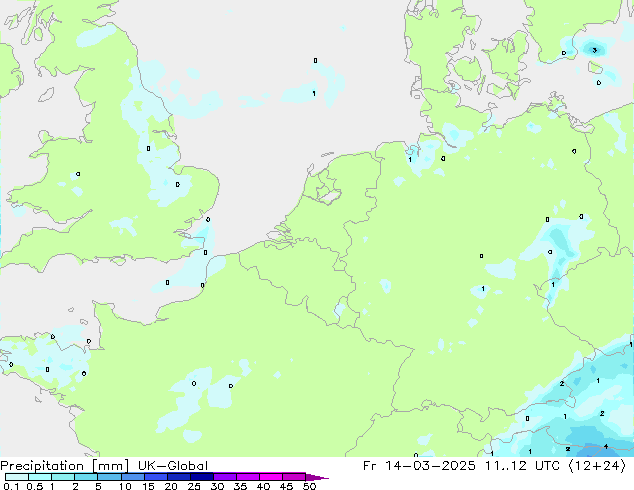Click the map value '4' at bottom right
This screenshot has width=634, height=490.
tap(606, 446)
